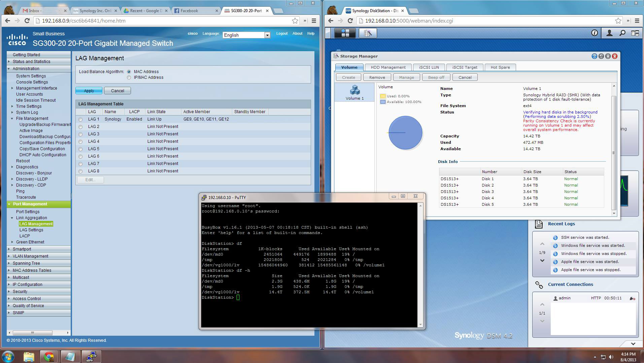Bookmark the Synology page with star icon
Viewport: 644px width, 363px height.
[618, 21]
